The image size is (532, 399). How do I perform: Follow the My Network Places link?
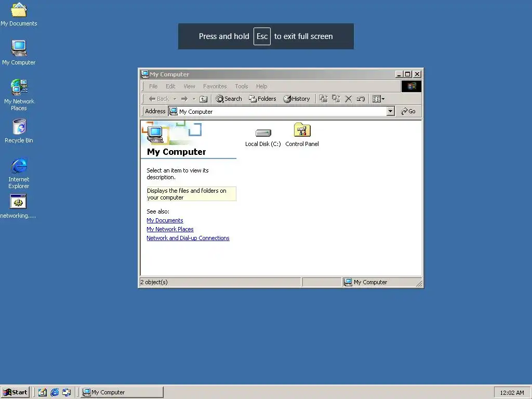coord(170,229)
